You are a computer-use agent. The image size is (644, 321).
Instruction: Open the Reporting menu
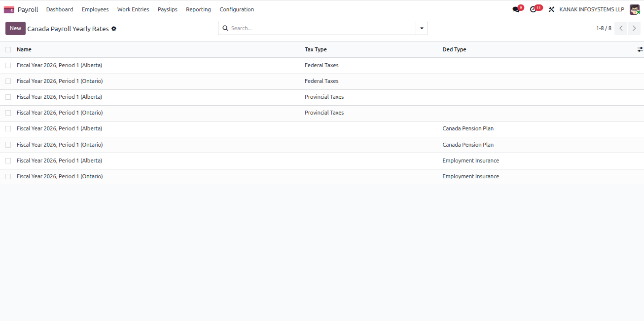(198, 9)
